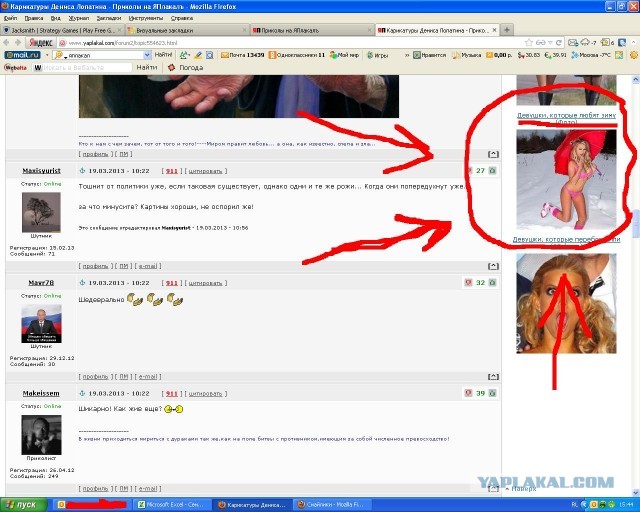
Task: Show hidden toolbar items via » chevron
Action: click(x=407, y=55)
